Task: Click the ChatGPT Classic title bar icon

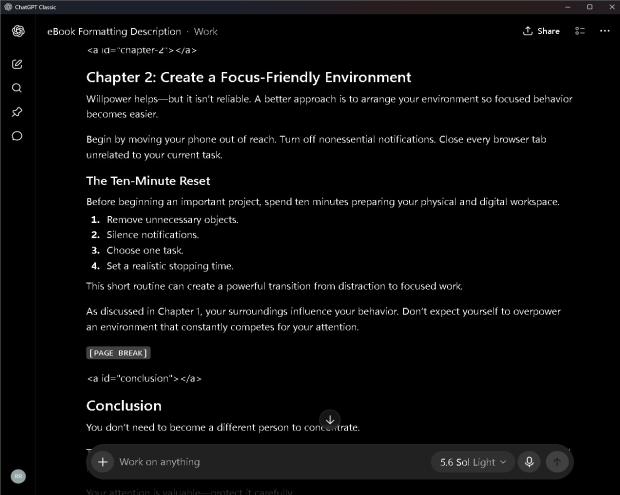Action: [x=8, y=7]
